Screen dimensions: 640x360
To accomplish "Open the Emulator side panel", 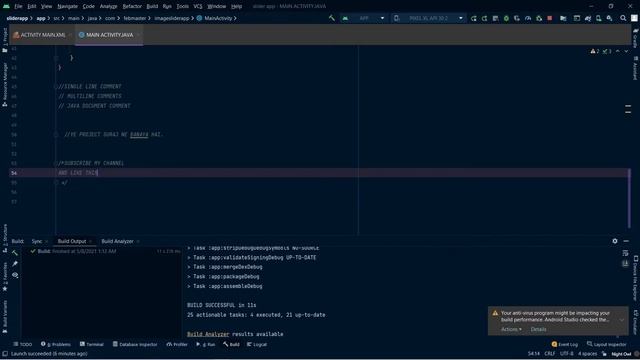I will [635, 322].
